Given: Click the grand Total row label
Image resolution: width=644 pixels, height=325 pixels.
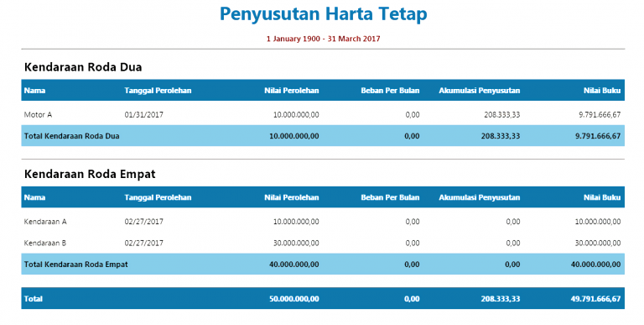Looking at the screenshot, I should 34,299.
